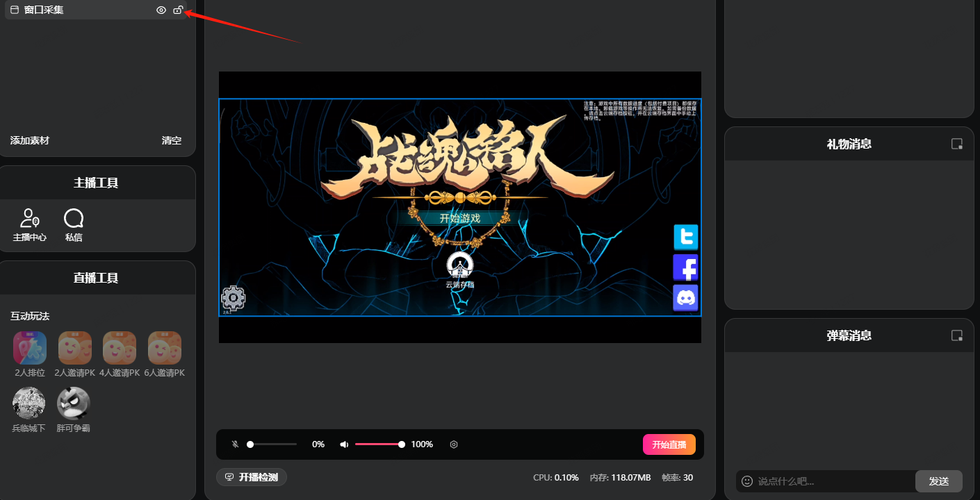Viewport: 980px width, 500px height.
Task: Open 兵临城下 game icon
Action: pos(29,403)
